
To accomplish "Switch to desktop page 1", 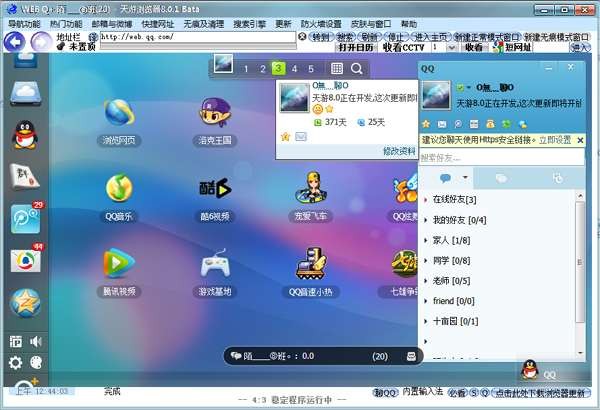I will (246, 69).
